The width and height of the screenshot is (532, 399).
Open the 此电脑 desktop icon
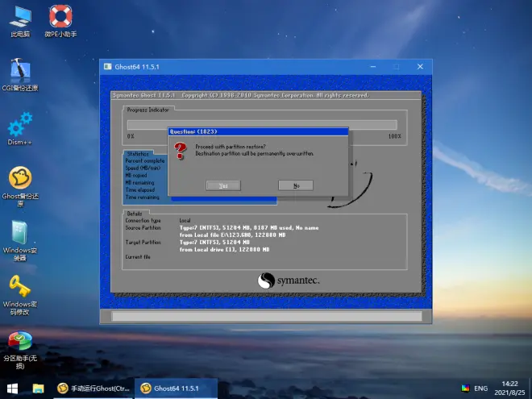(x=20, y=21)
